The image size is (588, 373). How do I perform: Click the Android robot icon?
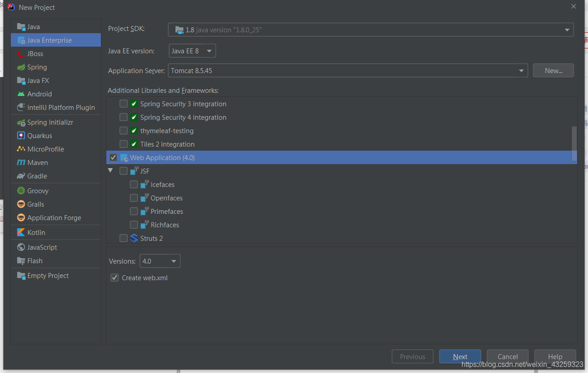21,94
